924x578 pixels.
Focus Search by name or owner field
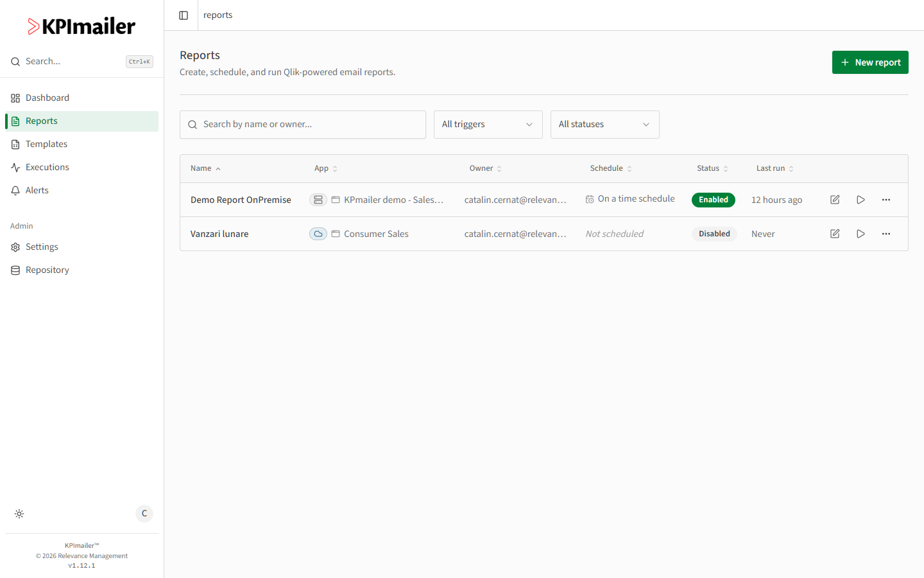click(x=303, y=125)
